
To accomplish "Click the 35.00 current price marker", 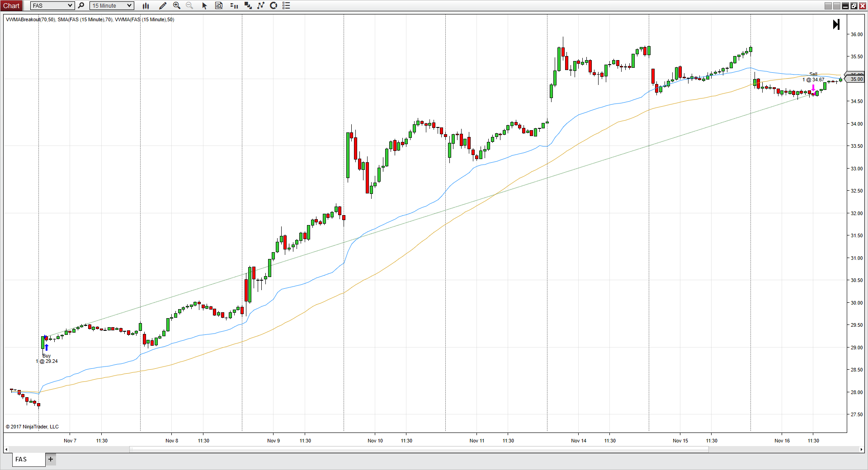I will (x=855, y=79).
